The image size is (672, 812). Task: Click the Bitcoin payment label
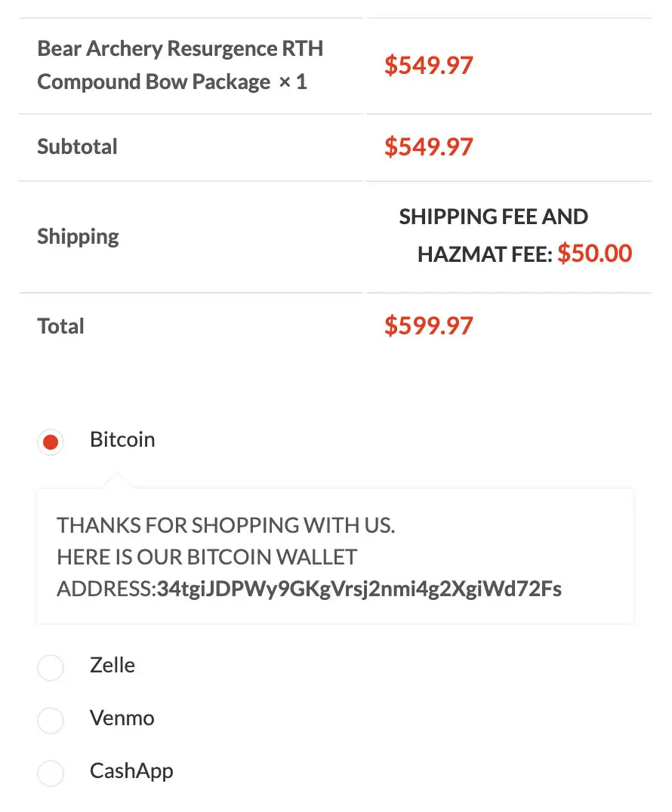tap(122, 440)
